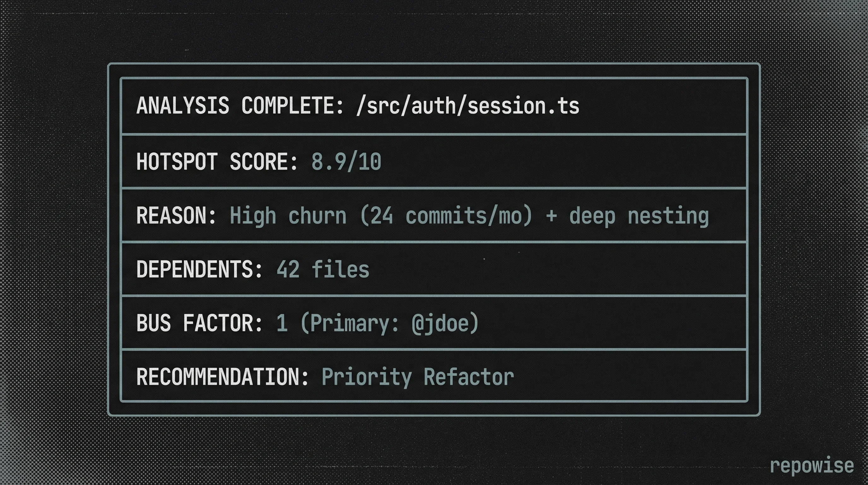
Task: Click the ANALYSIS COMPLETE heading label
Action: coord(240,106)
